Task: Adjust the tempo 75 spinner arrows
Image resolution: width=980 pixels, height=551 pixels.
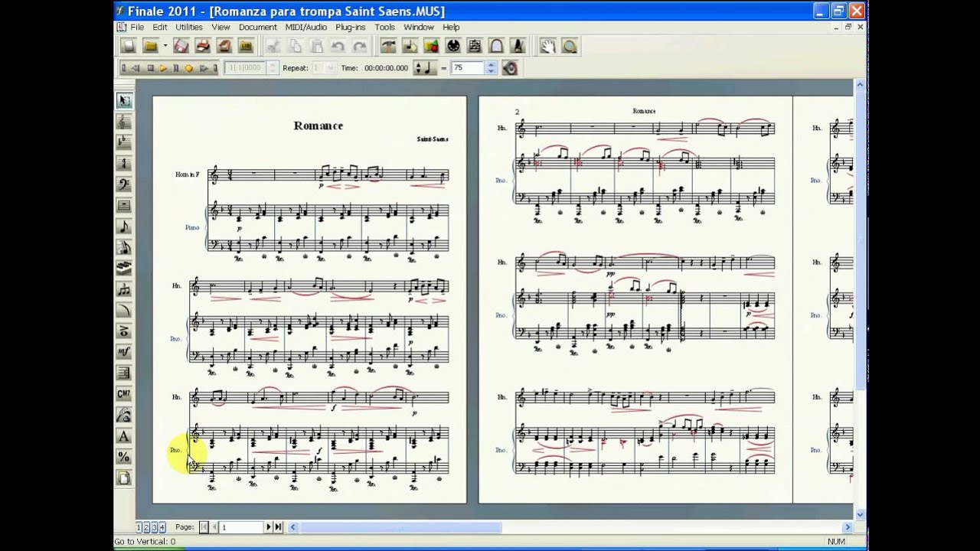Action: point(490,68)
